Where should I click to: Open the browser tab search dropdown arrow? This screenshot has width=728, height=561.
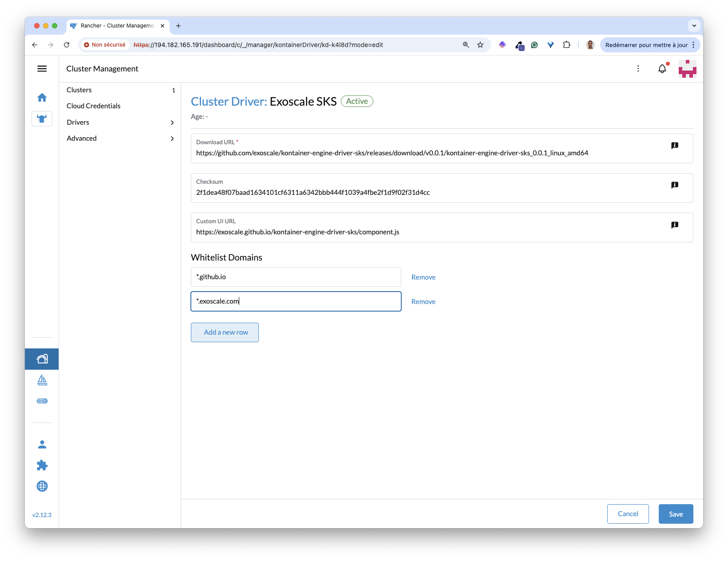(693, 26)
